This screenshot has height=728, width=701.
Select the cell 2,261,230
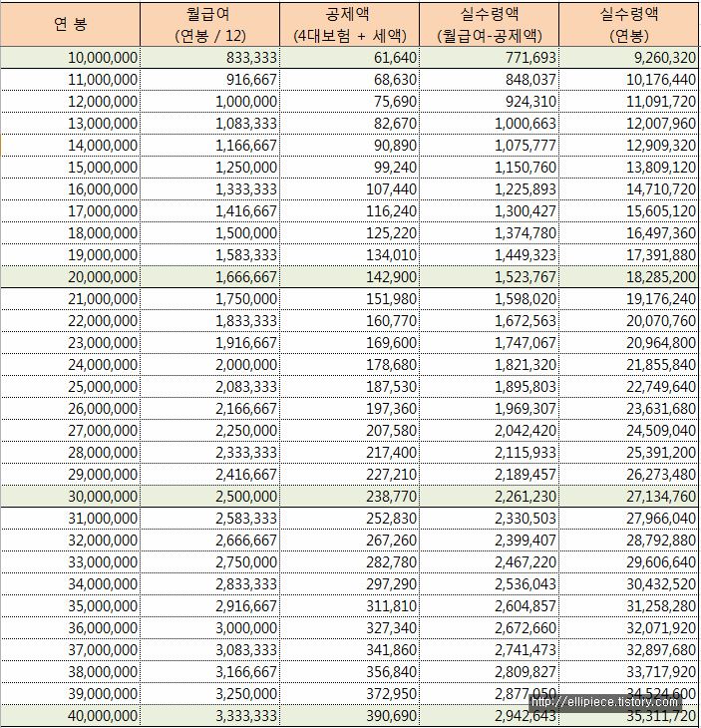[490, 497]
